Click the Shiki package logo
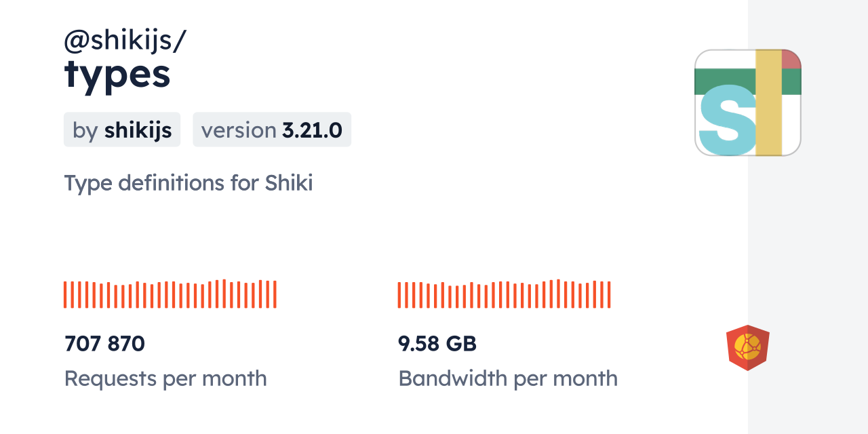Screen dimensions: 868x434 [748, 103]
